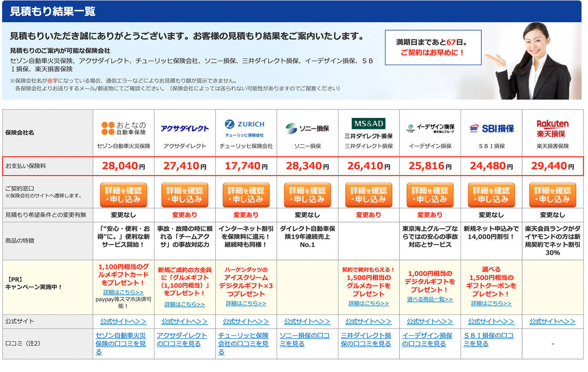Click the SBI損保 logo

click(x=491, y=128)
